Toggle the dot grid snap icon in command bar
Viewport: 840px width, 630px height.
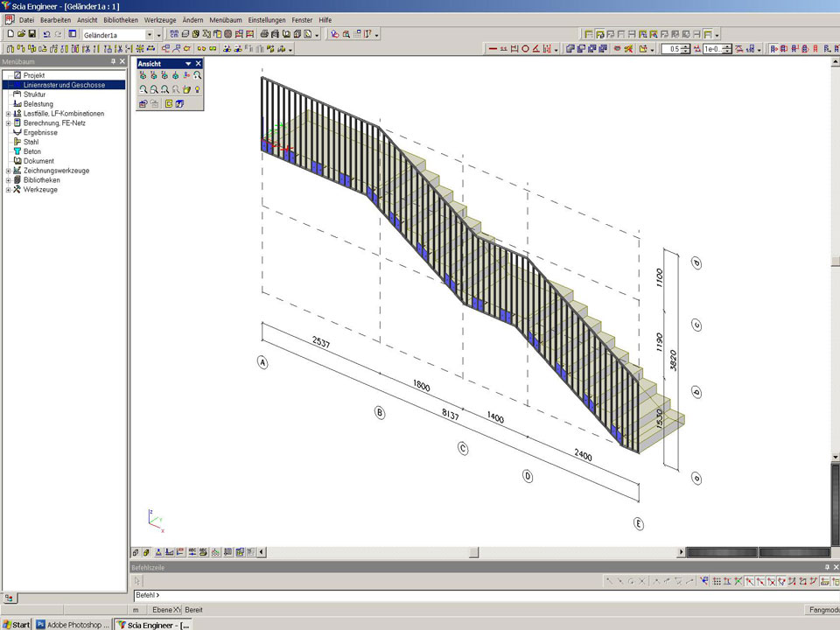pyautogui.click(x=717, y=581)
